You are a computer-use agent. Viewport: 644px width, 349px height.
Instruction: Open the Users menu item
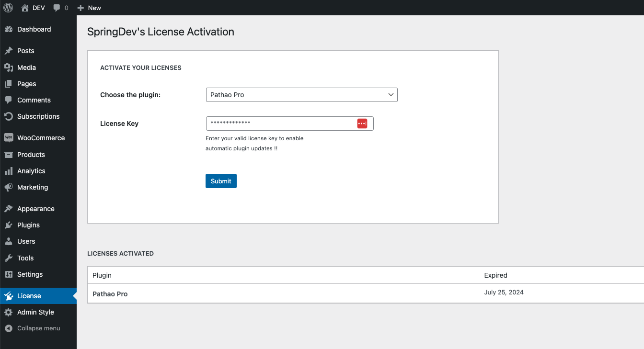(x=38, y=241)
